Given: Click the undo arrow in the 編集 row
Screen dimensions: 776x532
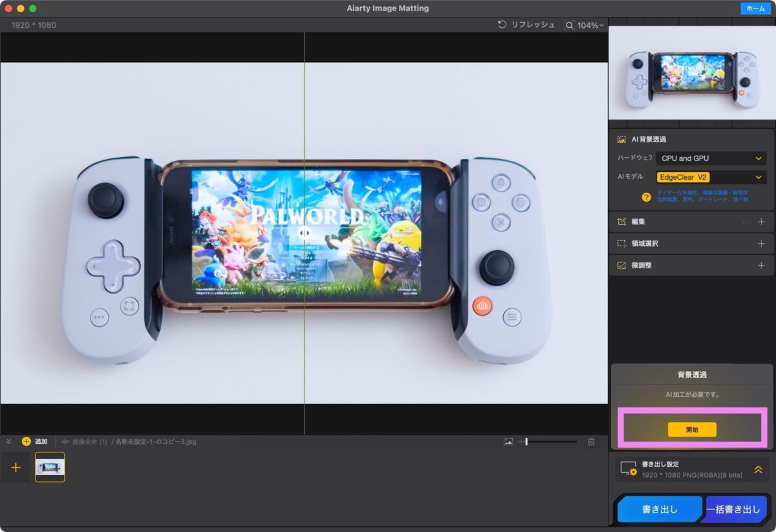Looking at the screenshot, I should coord(747,222).
